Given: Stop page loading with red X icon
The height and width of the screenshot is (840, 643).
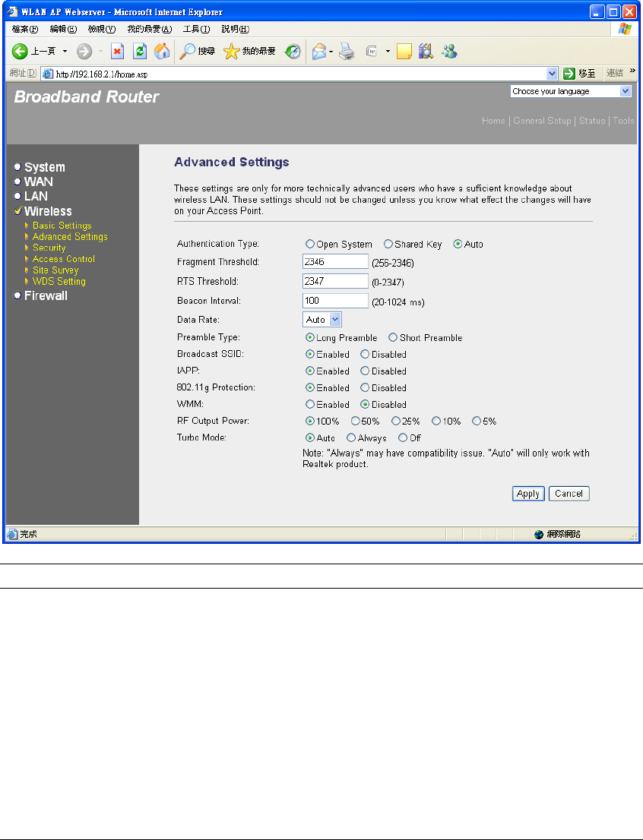Looking at the screenshot, I should tap(117, 52).
